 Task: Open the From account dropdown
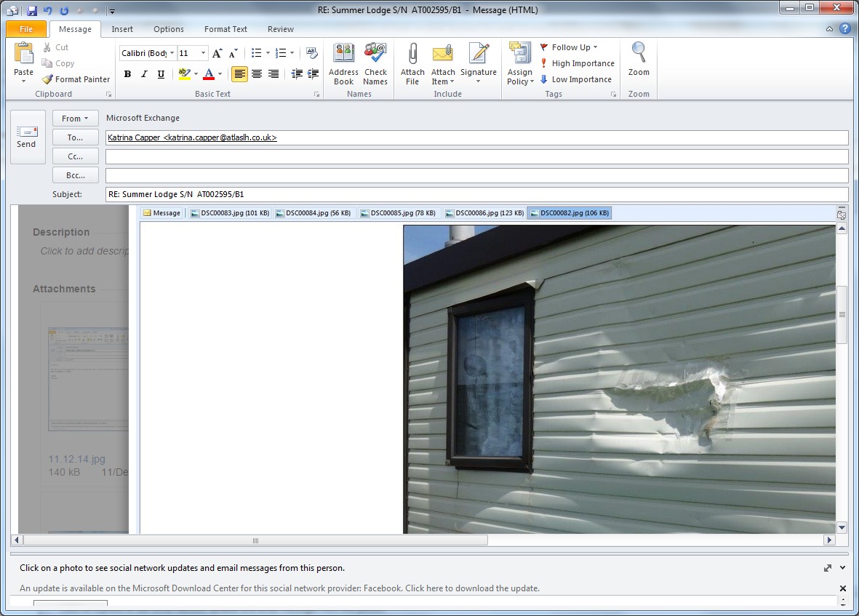[x=76, y=119]
